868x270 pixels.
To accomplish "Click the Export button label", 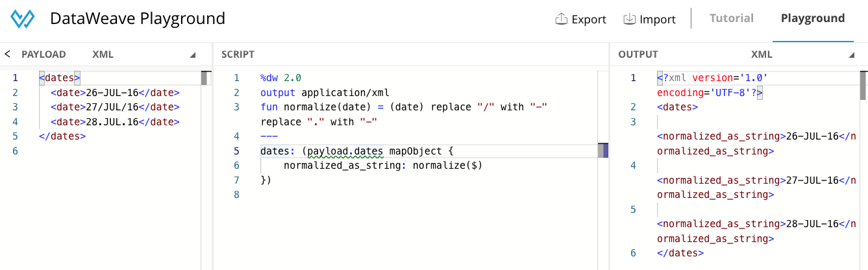I will tap(589, 19).
